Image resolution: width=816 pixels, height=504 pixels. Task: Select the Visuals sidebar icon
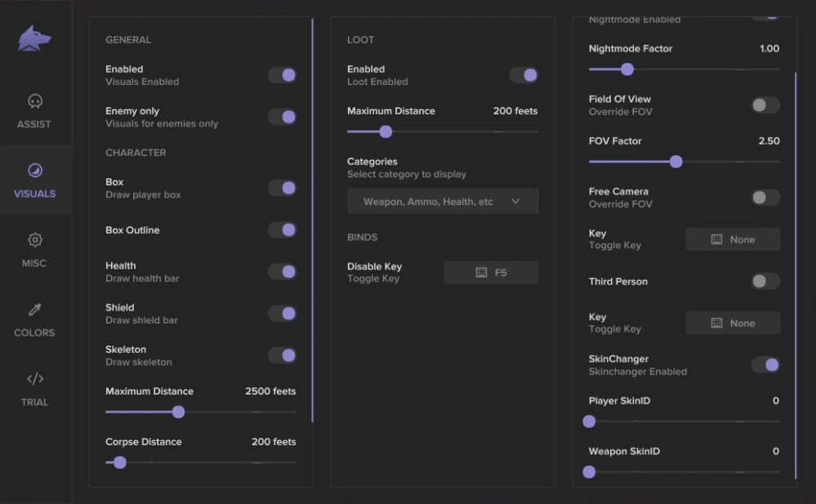tap(34, 171)
